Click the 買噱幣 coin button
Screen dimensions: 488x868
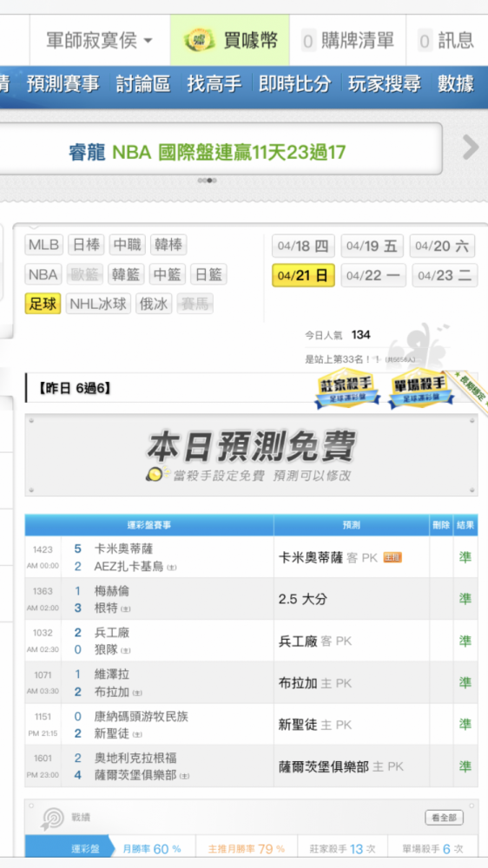(230, 41)
